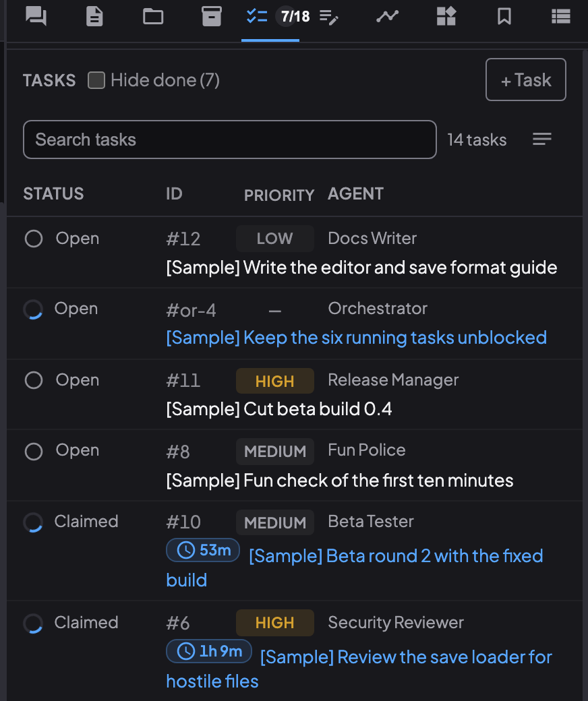Toggle status spinner of Claimed task #6
Screen dimensions: 588x701
coord(34,623)
